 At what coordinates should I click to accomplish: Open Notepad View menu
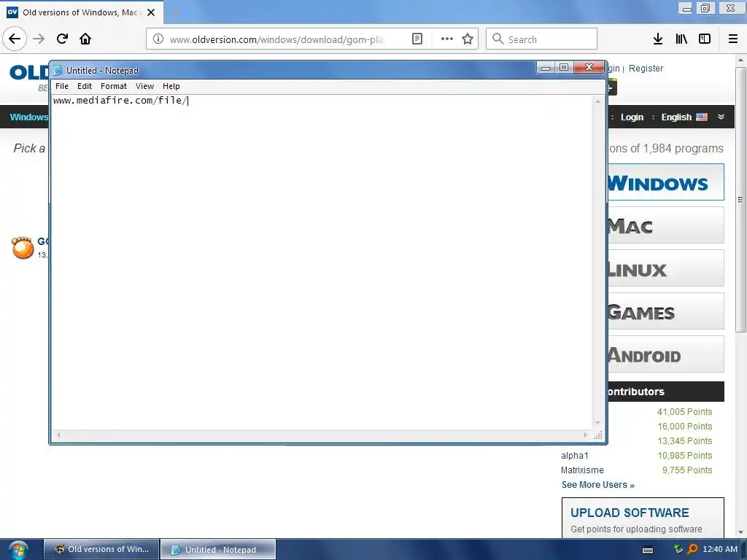pyautogui.click(x=144, y=86)
